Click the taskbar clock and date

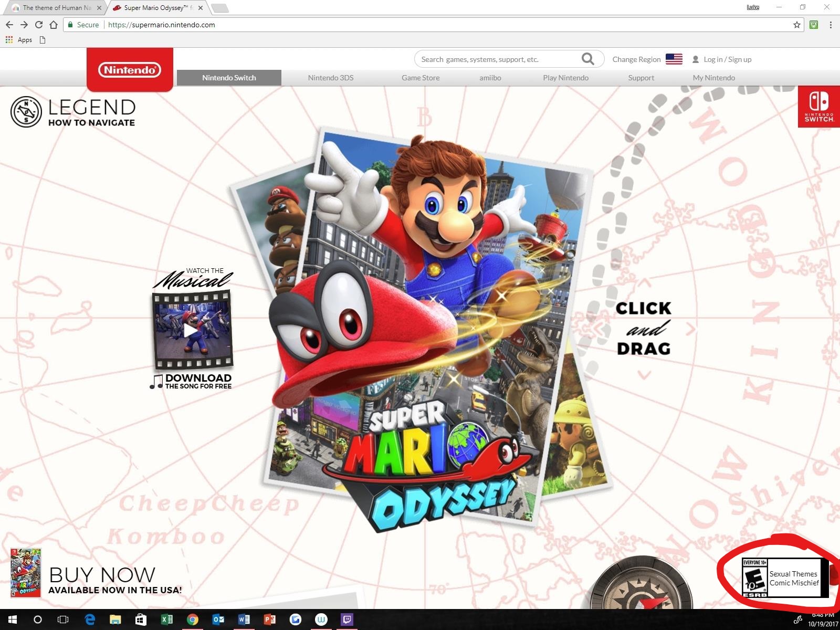[x=823, y=620]
